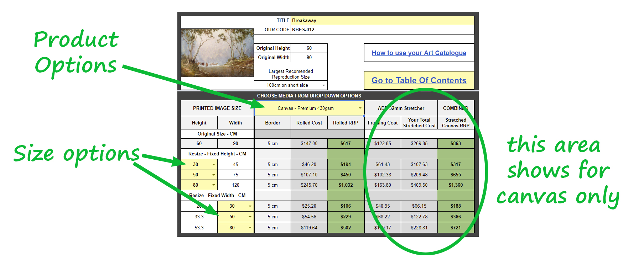Click the Breakaway painting thumbnail
The image size is (644, 266).
(x=217, y=53)
